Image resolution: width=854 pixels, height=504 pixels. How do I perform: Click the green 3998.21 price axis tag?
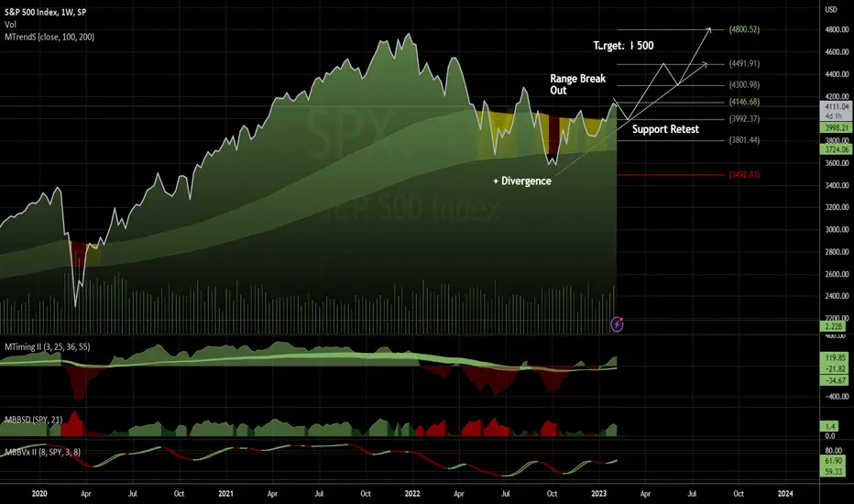click(836, 127)
